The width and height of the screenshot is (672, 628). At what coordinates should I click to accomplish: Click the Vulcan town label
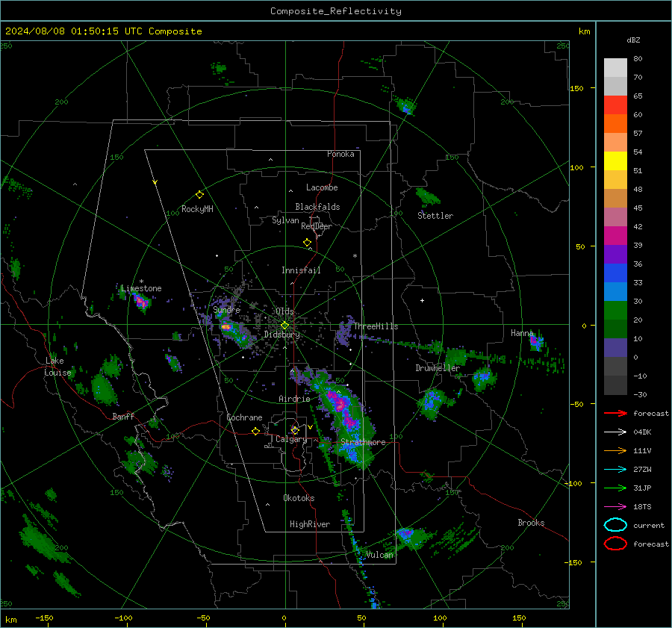point(379,555)
